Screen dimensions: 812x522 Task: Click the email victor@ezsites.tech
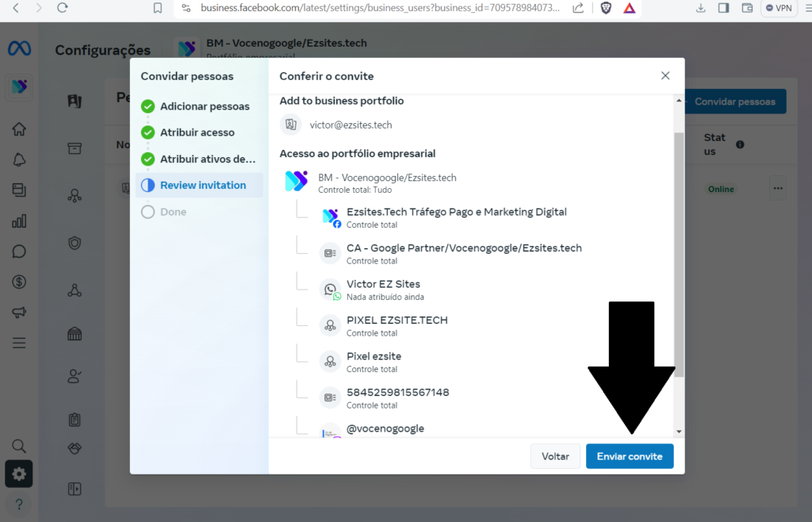[350, 125]
